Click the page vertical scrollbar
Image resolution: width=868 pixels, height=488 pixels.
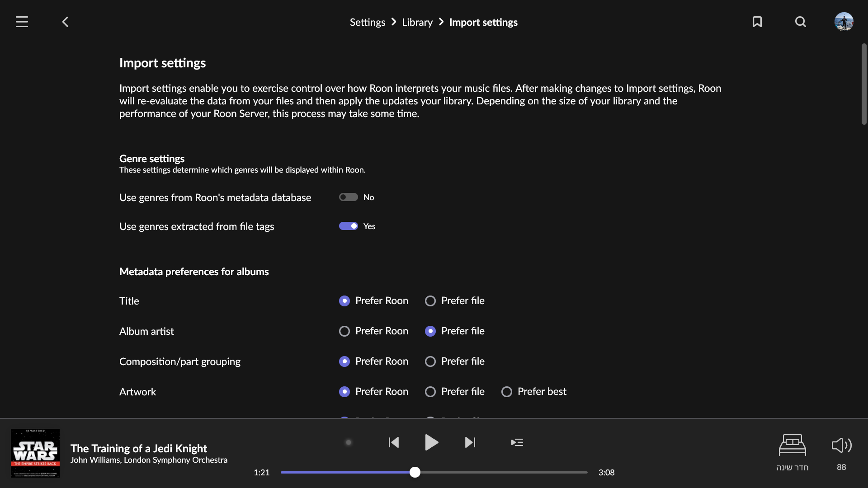(x=864, y=84)
